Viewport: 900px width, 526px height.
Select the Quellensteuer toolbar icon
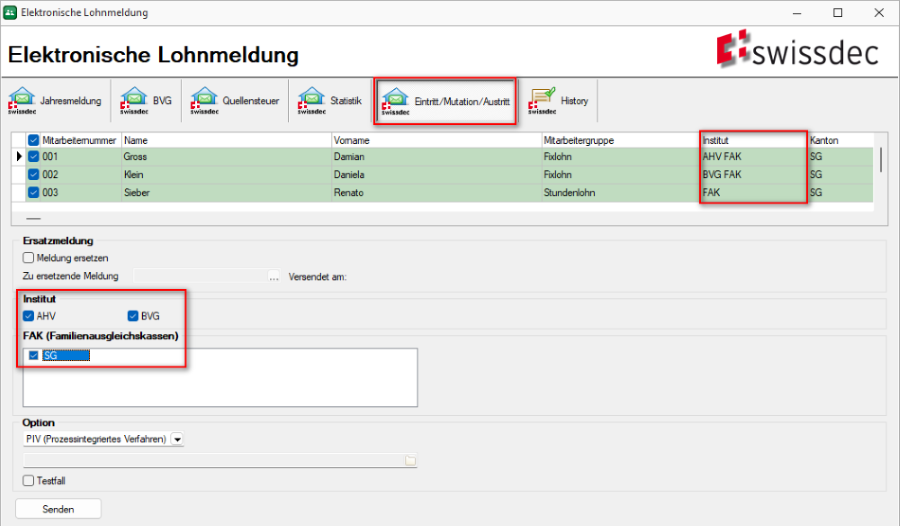tap(205, 101)
